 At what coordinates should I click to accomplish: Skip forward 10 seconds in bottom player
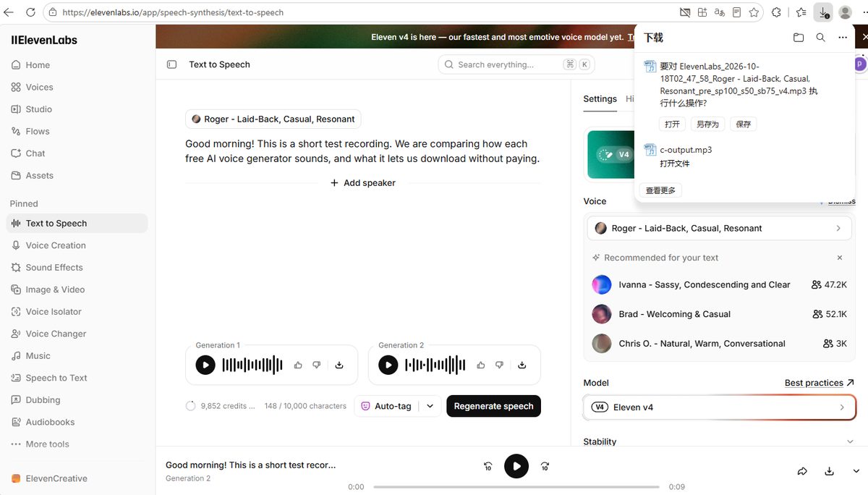(x=545, y=467)
